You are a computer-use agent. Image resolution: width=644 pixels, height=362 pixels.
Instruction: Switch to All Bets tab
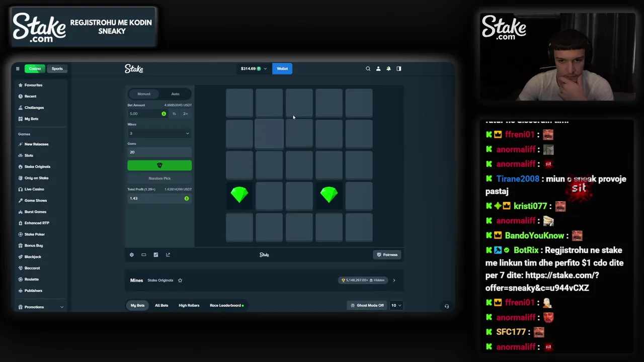(x=162, y=305)
